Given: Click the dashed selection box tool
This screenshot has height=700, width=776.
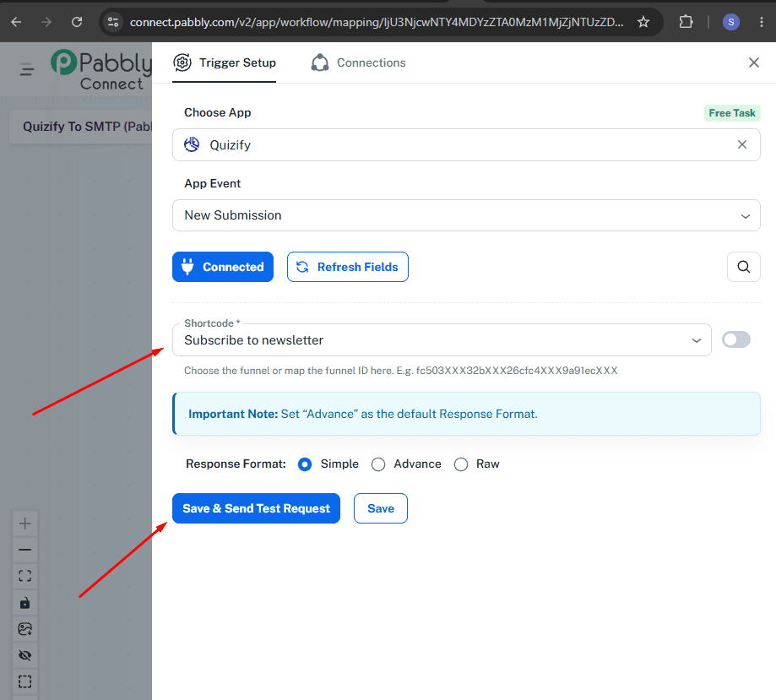Looking at the screenshot, I should point(24,681).
